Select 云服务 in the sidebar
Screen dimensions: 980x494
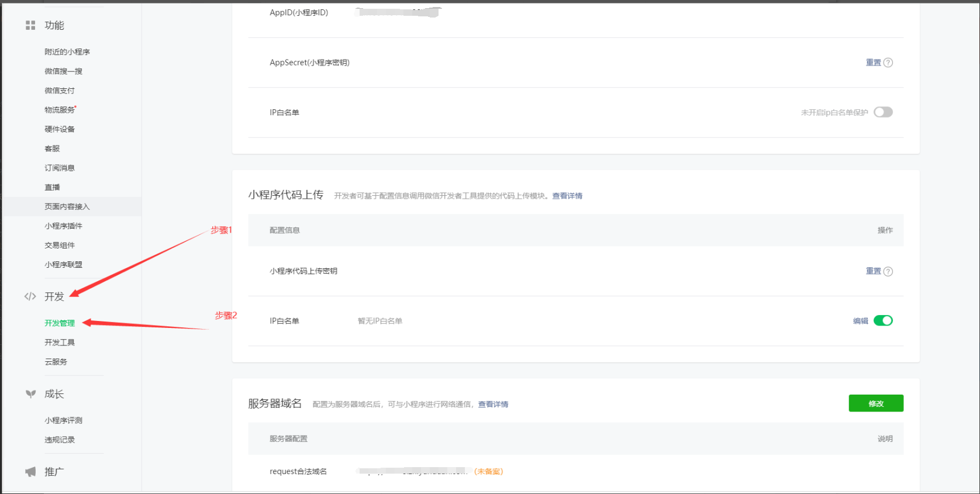click(56, 362)
